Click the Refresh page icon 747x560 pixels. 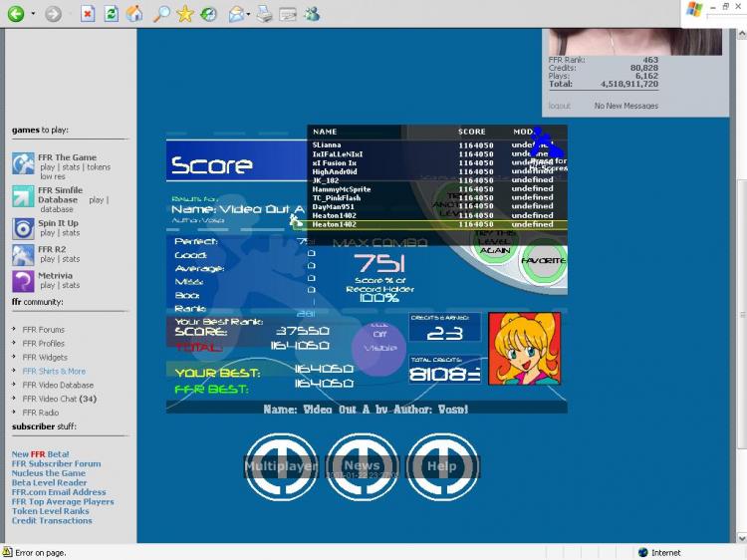[111, 14]
